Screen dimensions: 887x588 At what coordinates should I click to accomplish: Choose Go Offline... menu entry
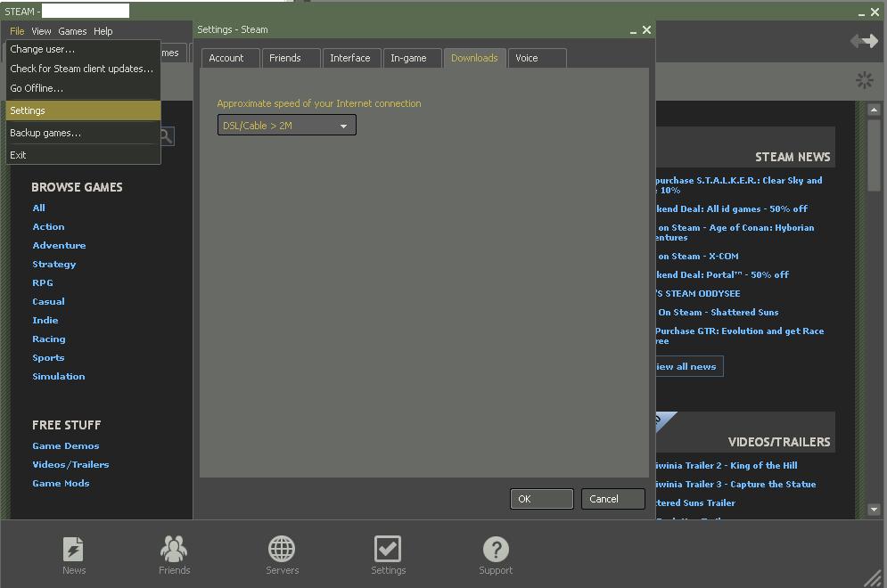[x=83, y=88]
